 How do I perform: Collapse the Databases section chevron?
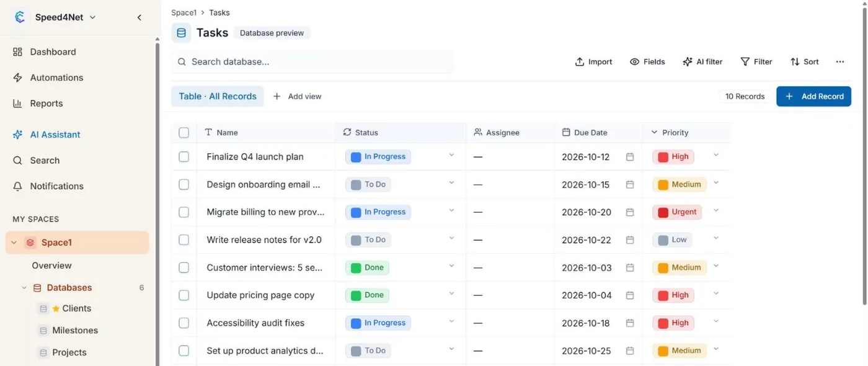(x=24, y=288)
